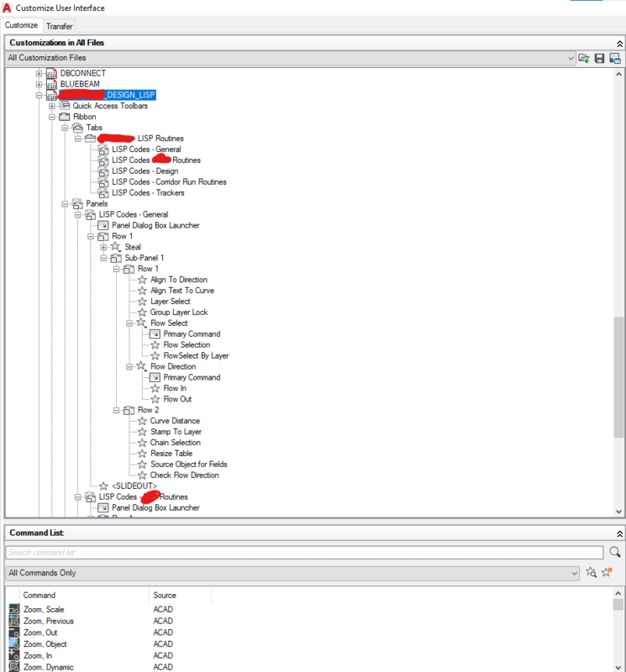The image size is (626, 672).
Task: Click the command list scrollbar down arrow
Action: click(618, 667)
